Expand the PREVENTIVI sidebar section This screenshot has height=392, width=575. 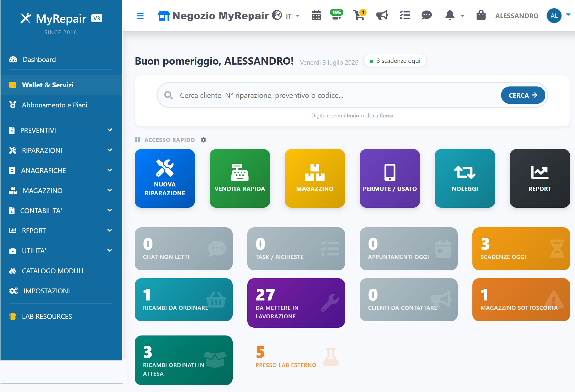coord(61,130)
